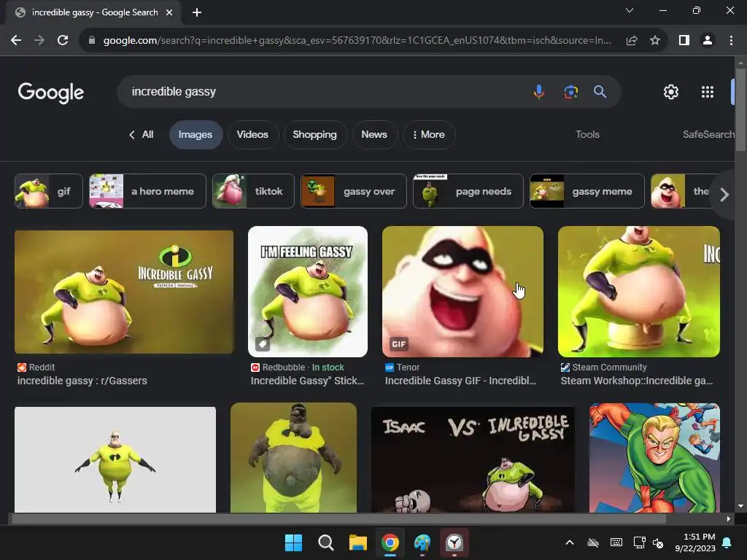Open the Chrome profile avatar
This screenshot has height=560, width=747.
pyautogui.click(x=708, y=41)
